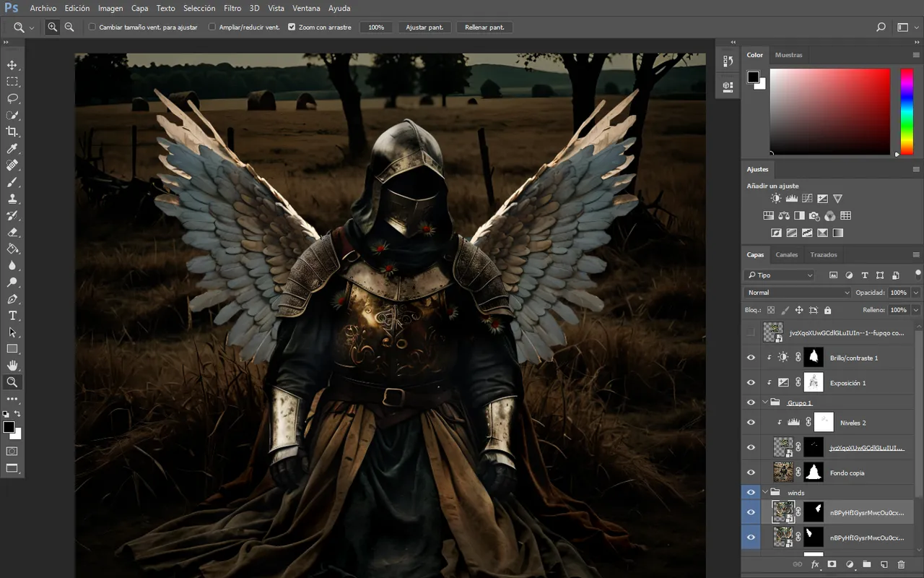The width and height of the screenshot is (924, 578).
Task: Select the Crop tool
Action: click(x=12, y=131)
